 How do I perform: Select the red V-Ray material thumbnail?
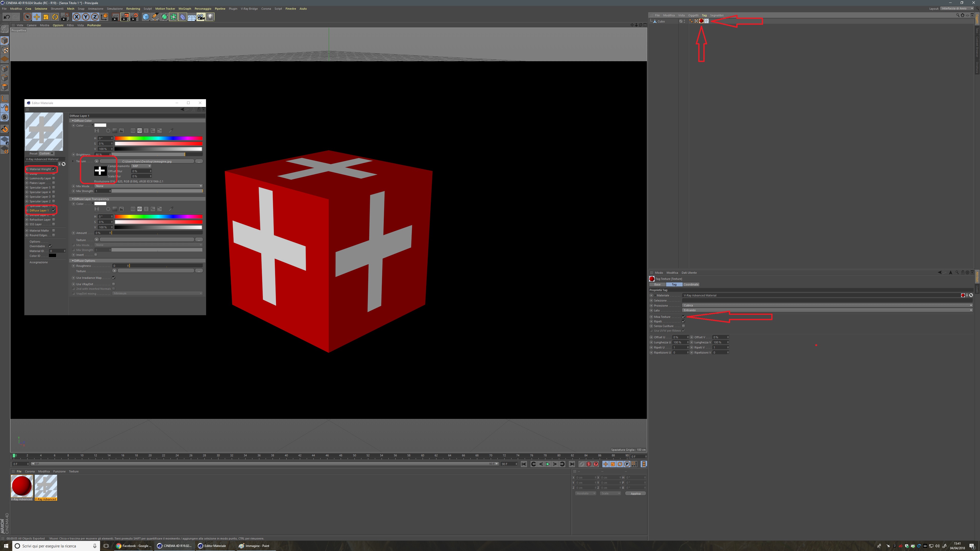(22, 486)
